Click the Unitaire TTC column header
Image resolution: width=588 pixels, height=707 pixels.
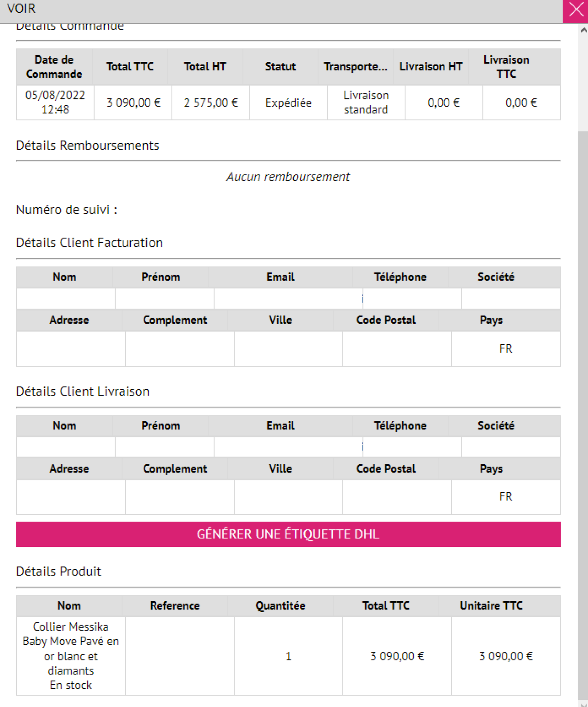click(x=491, y=606)
